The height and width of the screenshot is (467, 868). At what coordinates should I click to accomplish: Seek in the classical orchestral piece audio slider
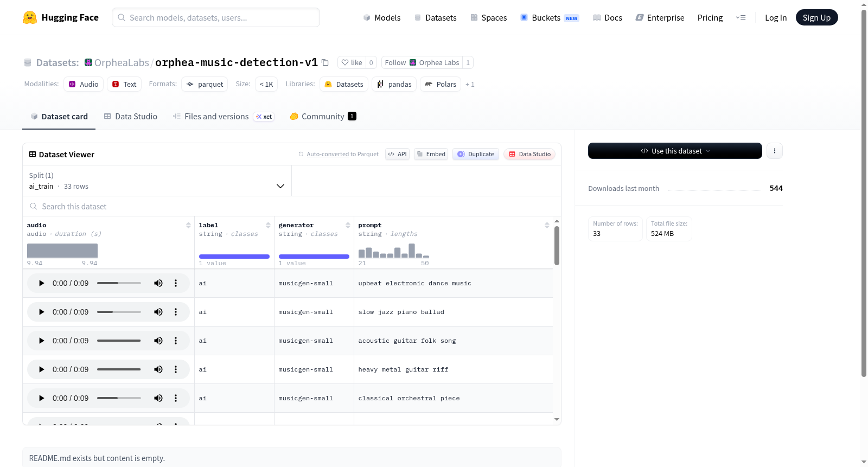pyautogui.click(x=119, y=398)
